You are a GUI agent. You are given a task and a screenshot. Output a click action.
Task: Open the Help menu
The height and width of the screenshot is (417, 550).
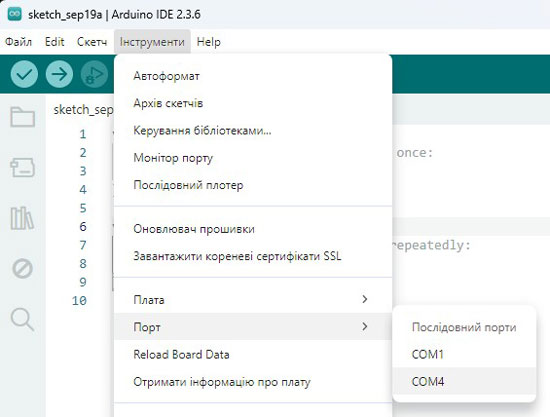click(209, 42)
